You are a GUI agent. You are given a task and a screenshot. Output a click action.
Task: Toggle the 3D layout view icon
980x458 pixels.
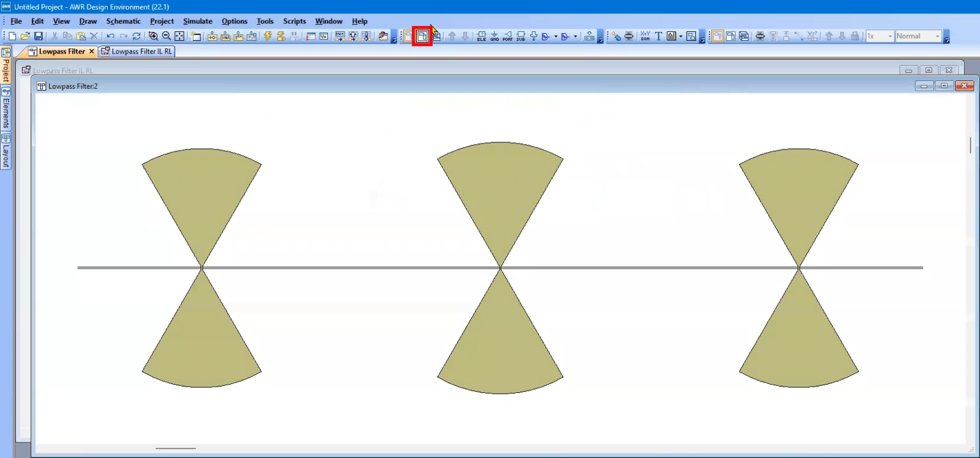point(745,36)
